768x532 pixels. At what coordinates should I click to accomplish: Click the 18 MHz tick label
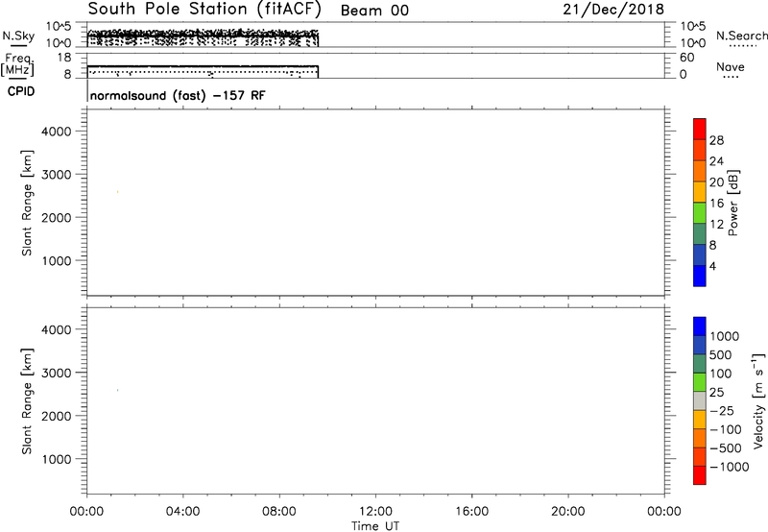point(64,58)
